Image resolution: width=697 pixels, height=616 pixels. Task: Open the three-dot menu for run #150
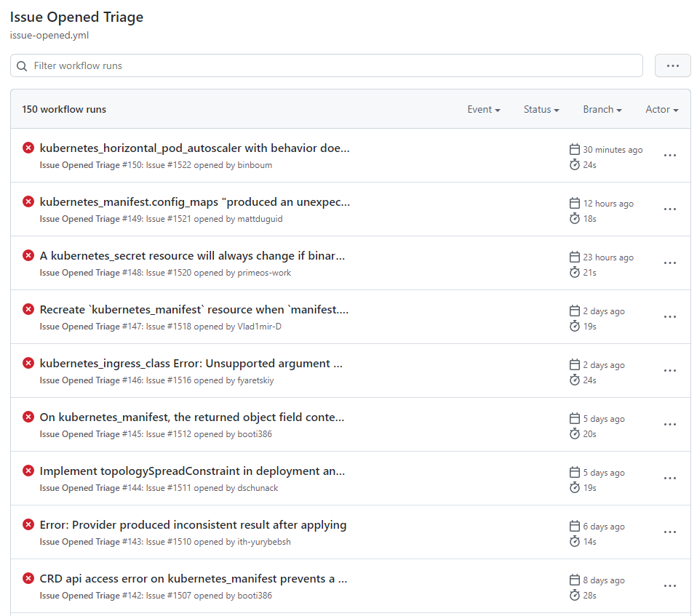click(x=670, y=155)
